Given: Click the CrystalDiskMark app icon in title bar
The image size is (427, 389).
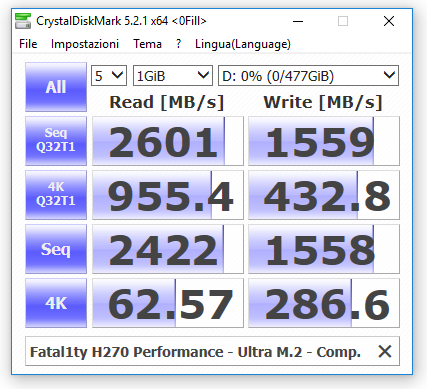Looking at the screenshot, I should tap(23, 21).
